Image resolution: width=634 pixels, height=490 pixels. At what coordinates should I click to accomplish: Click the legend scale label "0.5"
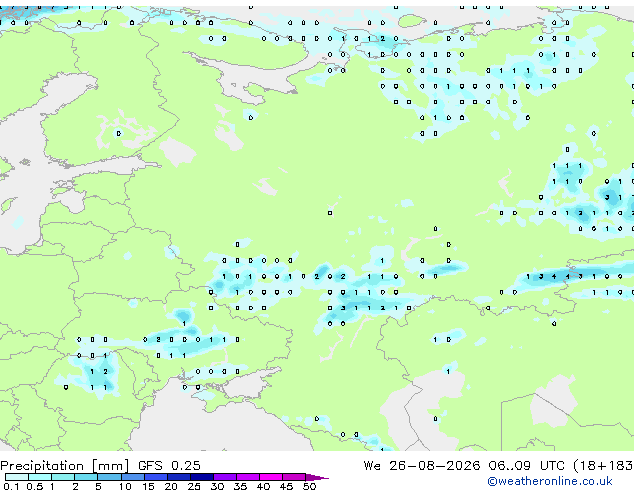[x=35, y=486]
